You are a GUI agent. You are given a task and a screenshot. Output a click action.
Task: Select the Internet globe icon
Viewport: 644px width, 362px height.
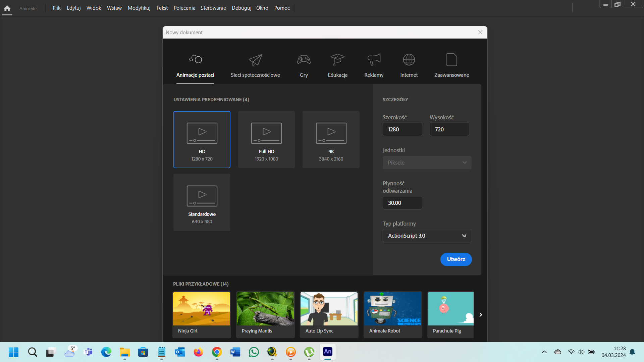pos(409,60)
